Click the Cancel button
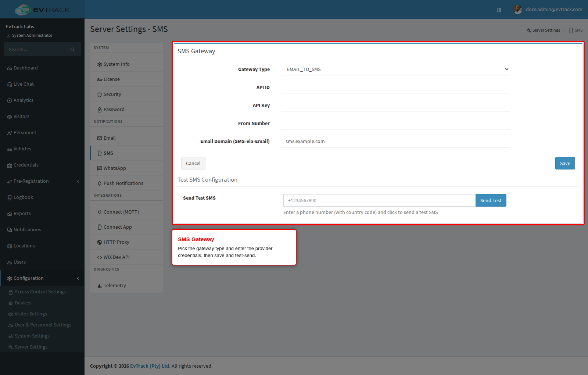Viewport: 588px width, 375px height. (x=193, y=163)
